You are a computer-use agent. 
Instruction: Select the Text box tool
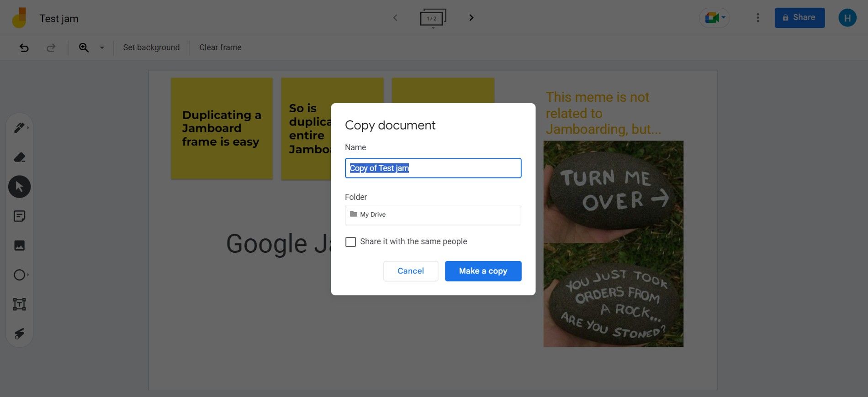tap(19, 304)
